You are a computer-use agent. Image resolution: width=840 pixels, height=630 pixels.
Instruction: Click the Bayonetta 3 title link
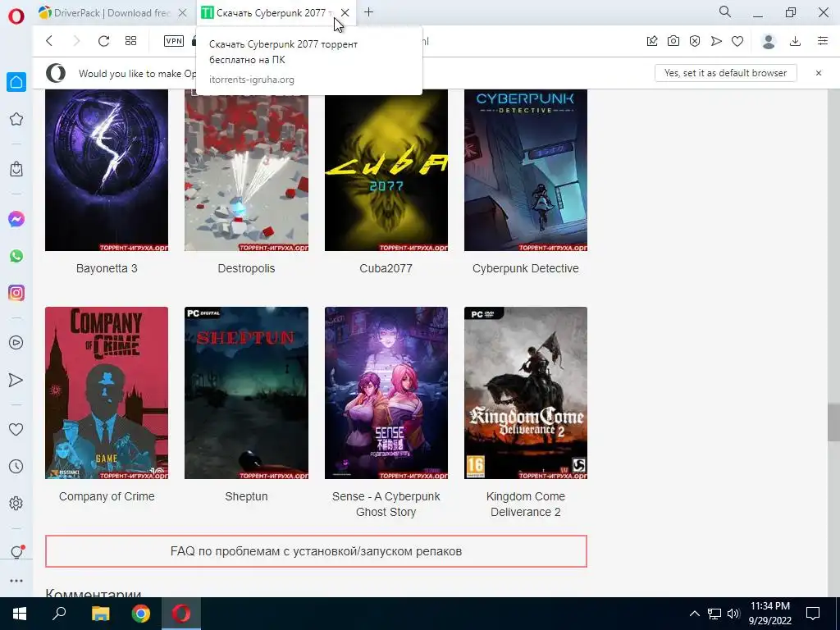tap(107, 268)
